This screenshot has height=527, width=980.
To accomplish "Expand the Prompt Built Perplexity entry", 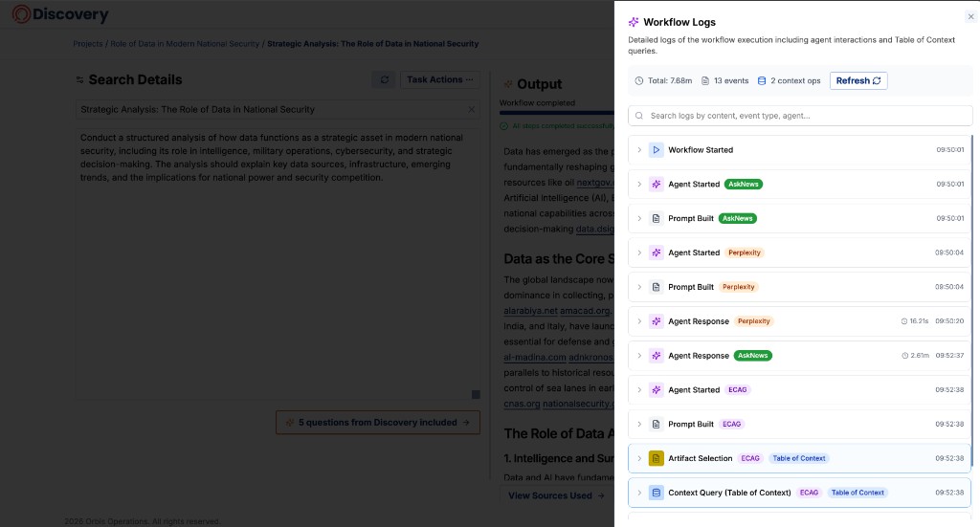I will tap(638, 287).
